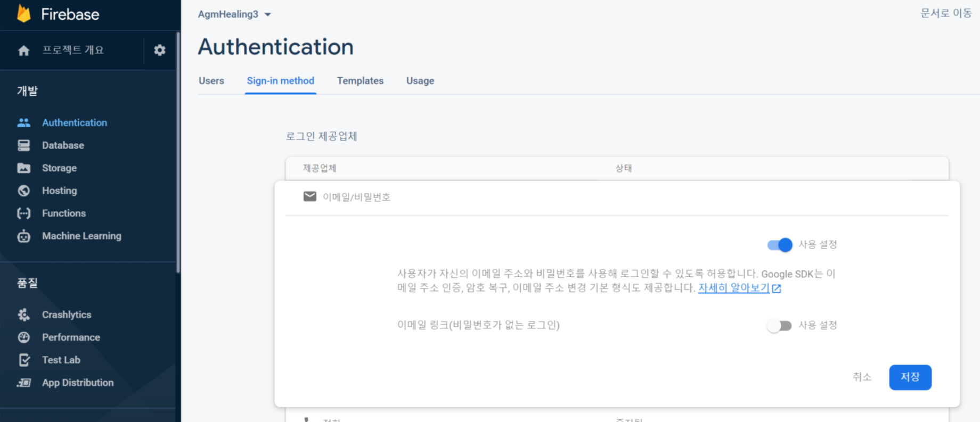Click the envelope icon for 이메일/비밀번호

click(x=310, y=197)
